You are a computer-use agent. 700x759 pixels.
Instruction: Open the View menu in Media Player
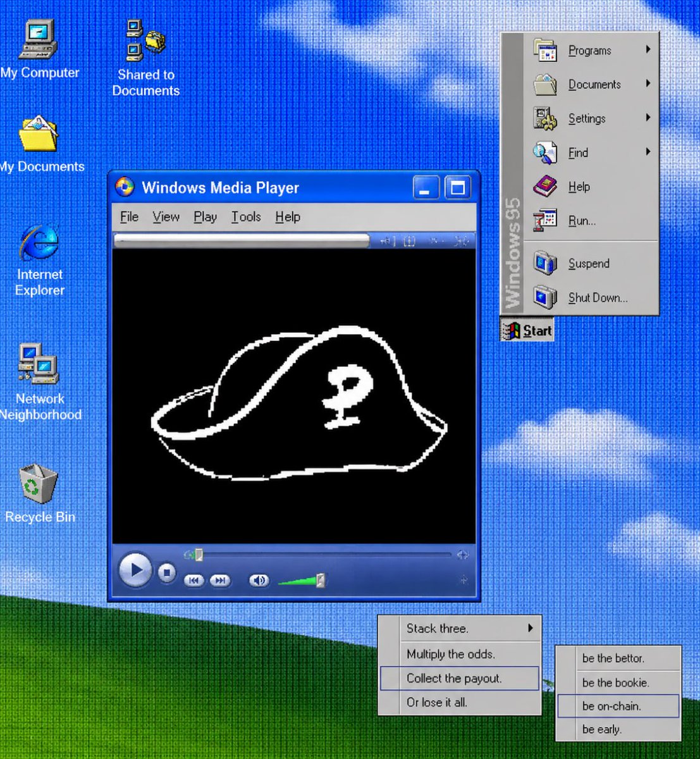[166, 217]
